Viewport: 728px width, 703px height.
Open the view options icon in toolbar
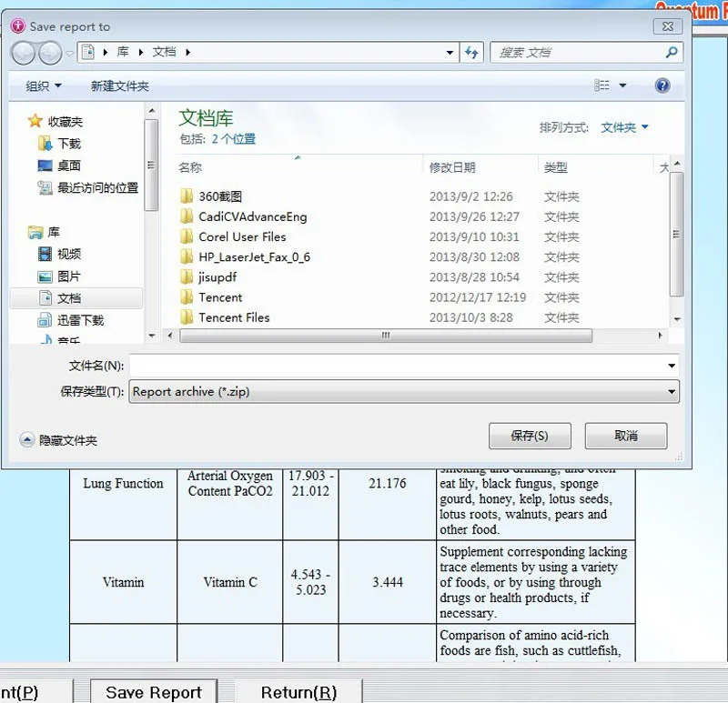(602, 85)
